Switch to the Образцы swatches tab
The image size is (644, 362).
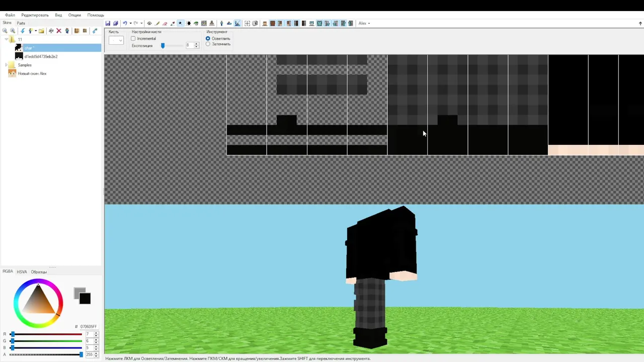tap(39, 272)
